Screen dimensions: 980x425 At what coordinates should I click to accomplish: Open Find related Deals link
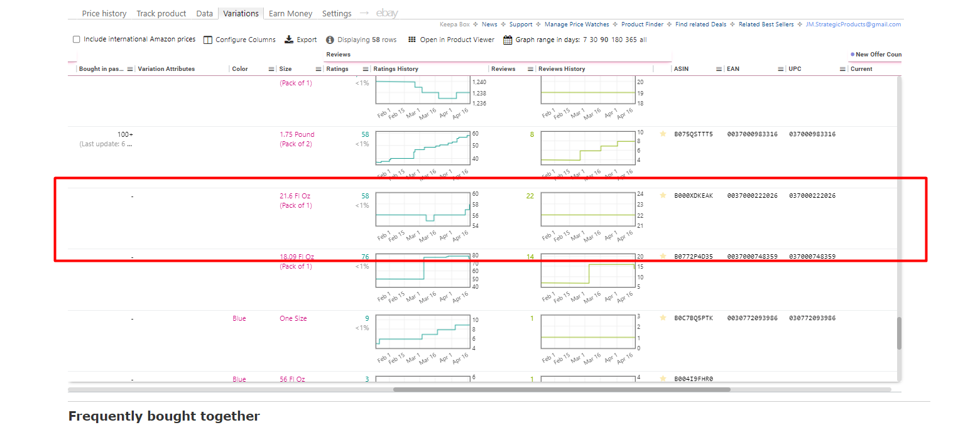click(x=700, y=24)
